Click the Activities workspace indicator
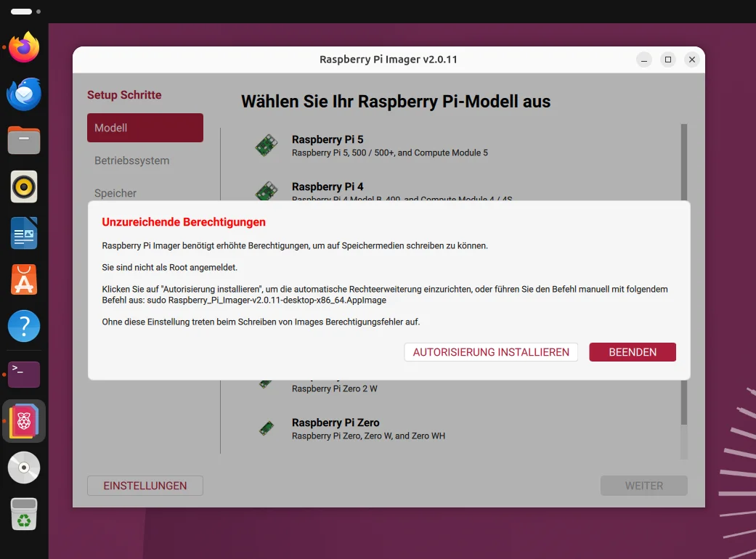 point(25,12)
